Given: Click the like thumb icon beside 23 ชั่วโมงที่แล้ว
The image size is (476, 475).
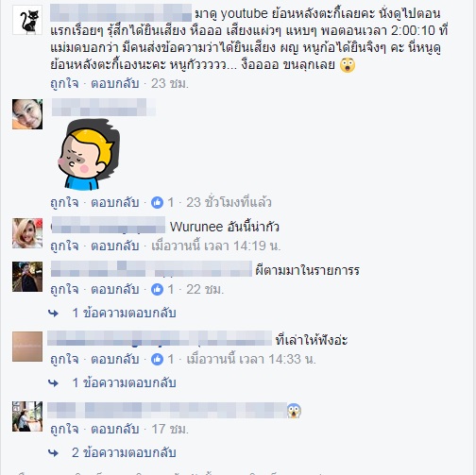Looking at the screenshot, I should tap(157, 202).
